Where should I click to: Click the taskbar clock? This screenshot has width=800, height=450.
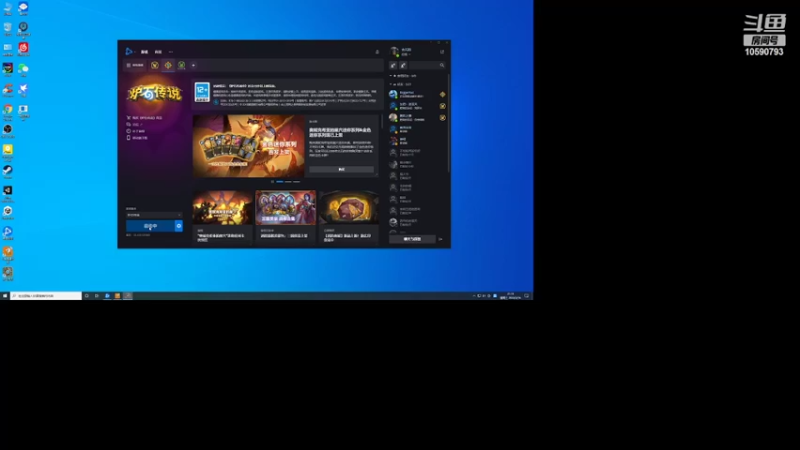[511, 296]
